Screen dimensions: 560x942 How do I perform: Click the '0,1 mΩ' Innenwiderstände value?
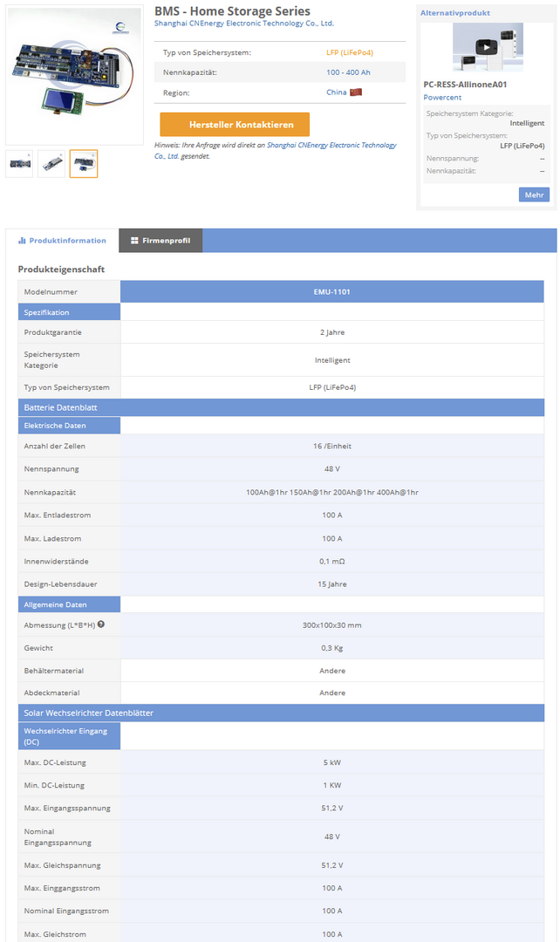tap(332, 561)
